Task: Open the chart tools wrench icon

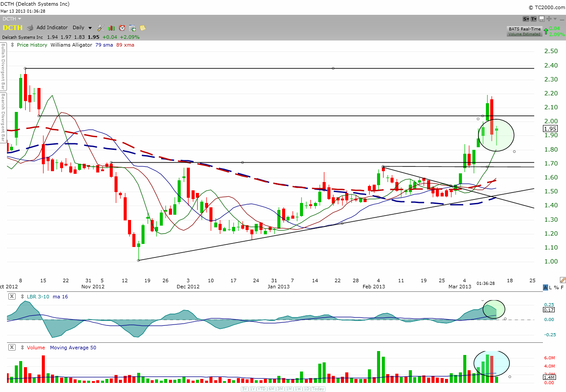Action: click(x=101, y=28)
